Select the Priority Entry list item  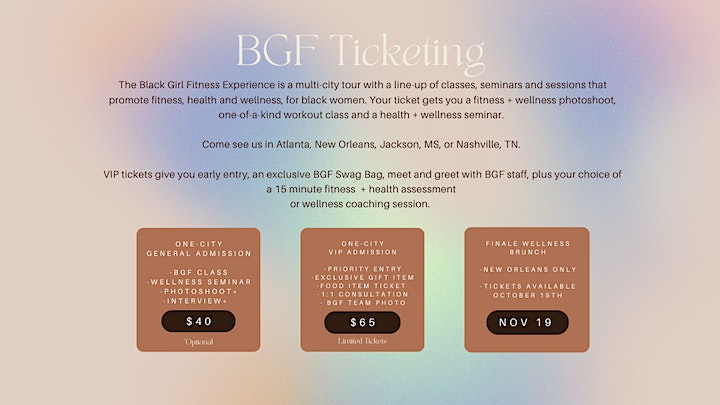[362, 268]
